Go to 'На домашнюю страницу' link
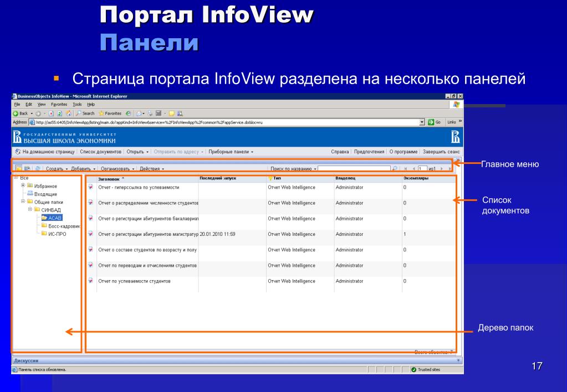Image resolution: width=567 pixels, height=392 pixels. pyautogui.click(x=48, y=152)
